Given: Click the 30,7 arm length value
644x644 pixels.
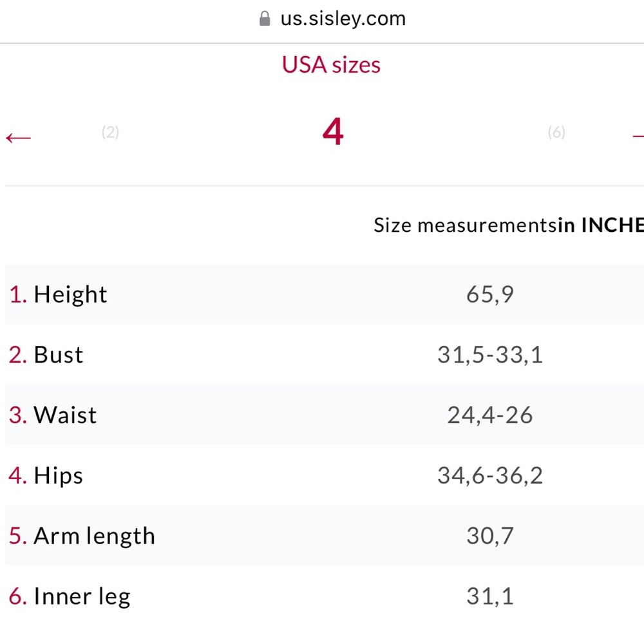Looking at the screenshot, I should click(490, 536).
